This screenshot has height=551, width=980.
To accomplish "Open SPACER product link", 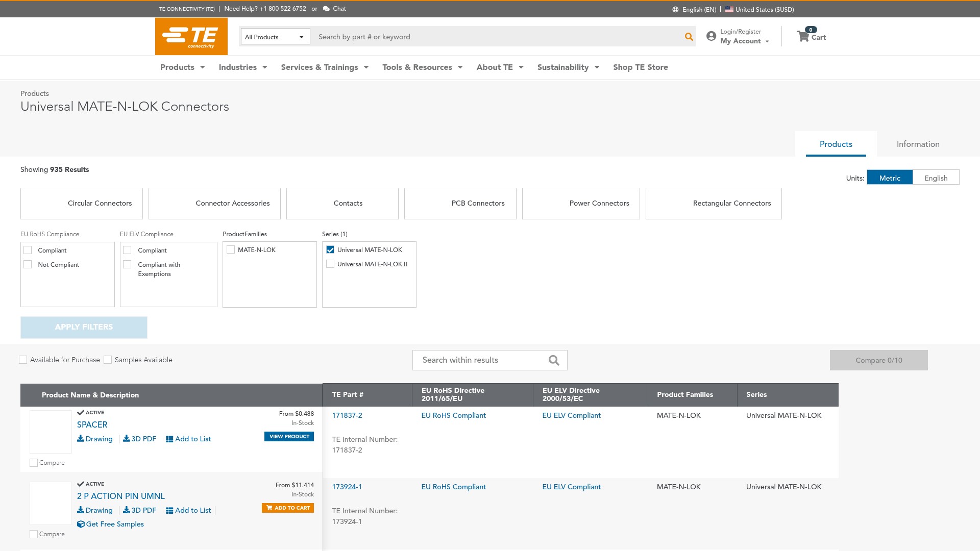I will 92,424.
